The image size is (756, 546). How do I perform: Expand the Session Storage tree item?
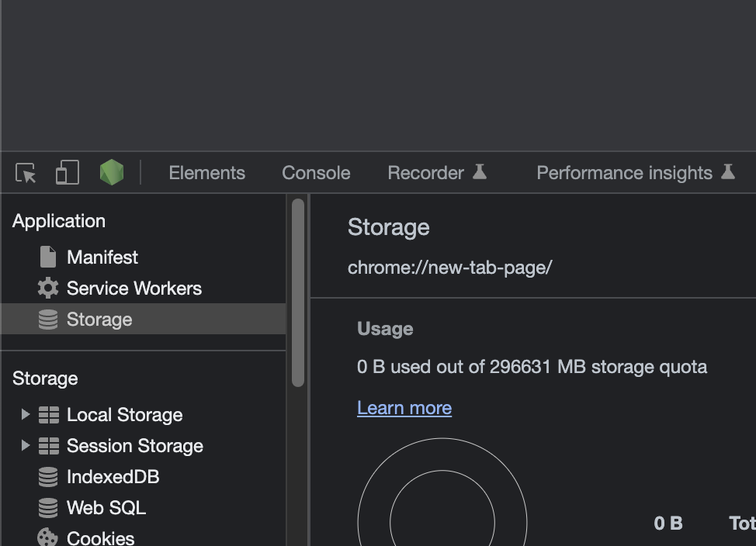click(26, 445)
